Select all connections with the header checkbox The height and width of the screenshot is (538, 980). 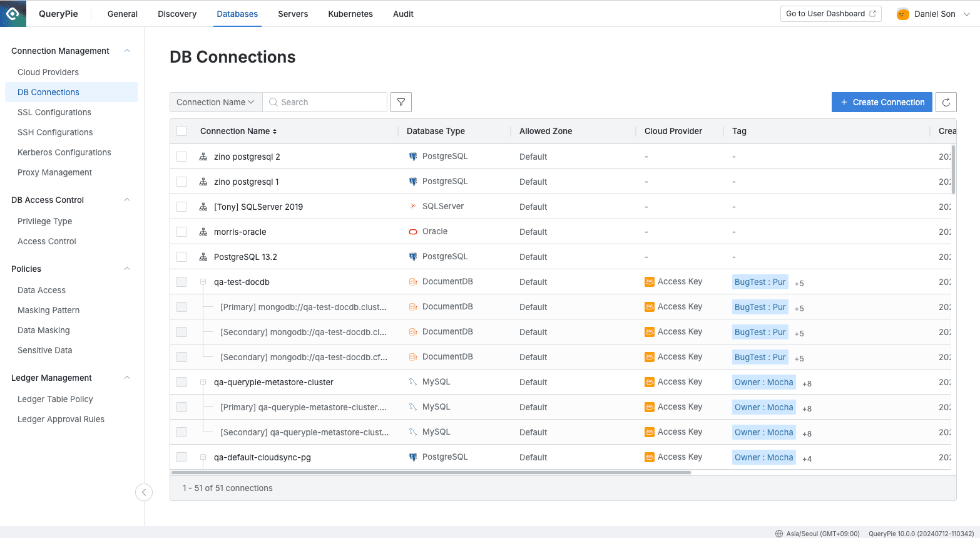[181, 130]
